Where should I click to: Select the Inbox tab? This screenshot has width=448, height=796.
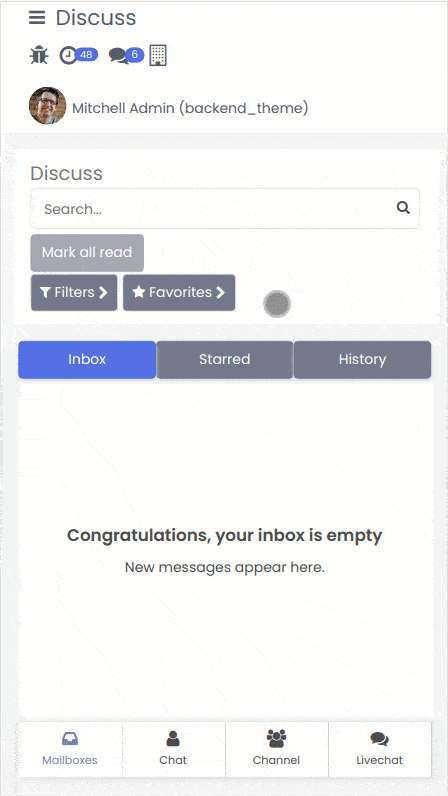pos(87,359)
